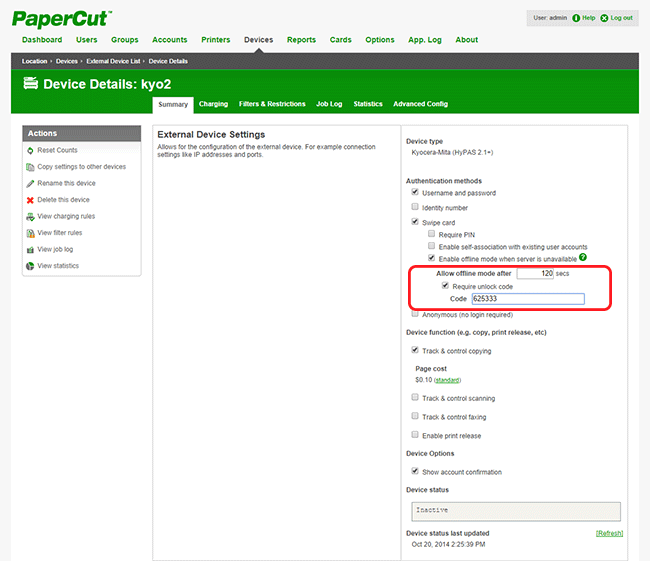Viewport: 650px width, 563px height.
Task: Enable the Identity number checkbox
Action: tap(415, 207)
